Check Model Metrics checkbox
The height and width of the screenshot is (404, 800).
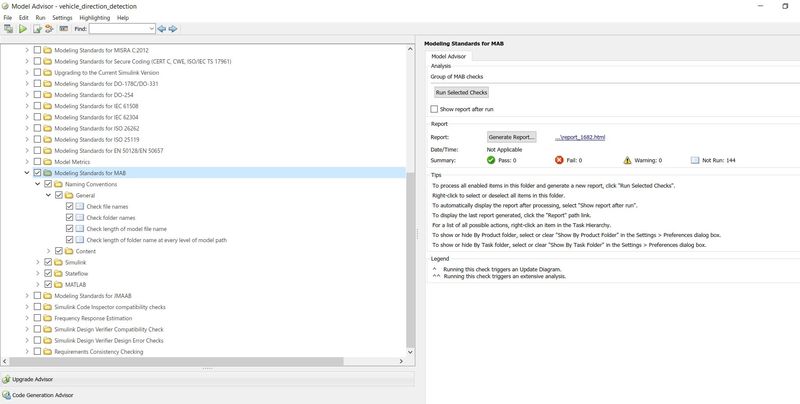click(x=37, y=162)
